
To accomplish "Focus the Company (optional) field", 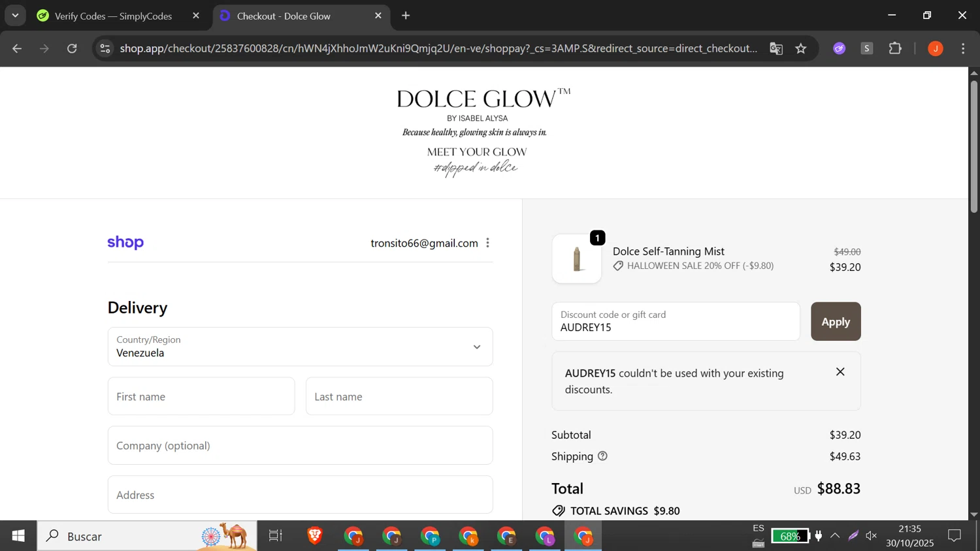I will point(300,445).
